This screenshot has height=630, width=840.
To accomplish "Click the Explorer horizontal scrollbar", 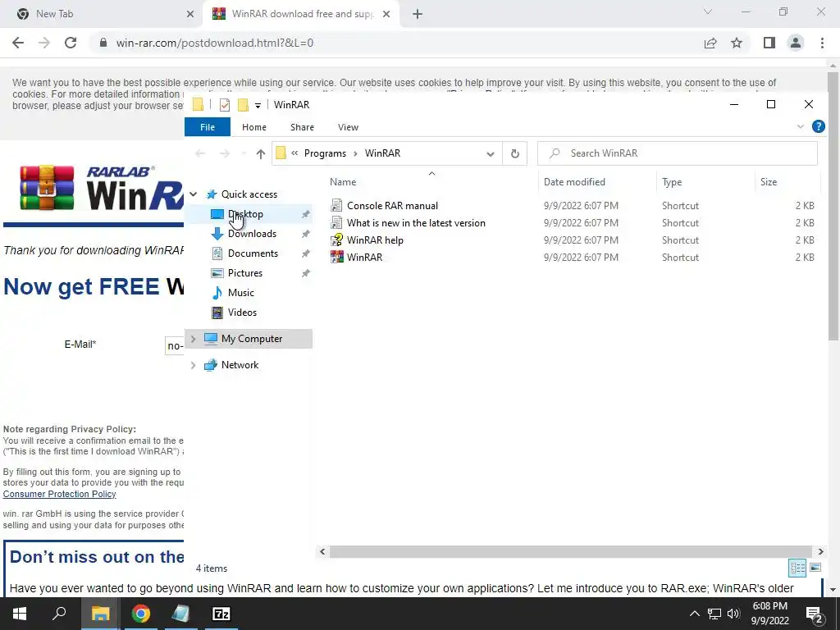I will pyautogui.click(x=572, y=551).
